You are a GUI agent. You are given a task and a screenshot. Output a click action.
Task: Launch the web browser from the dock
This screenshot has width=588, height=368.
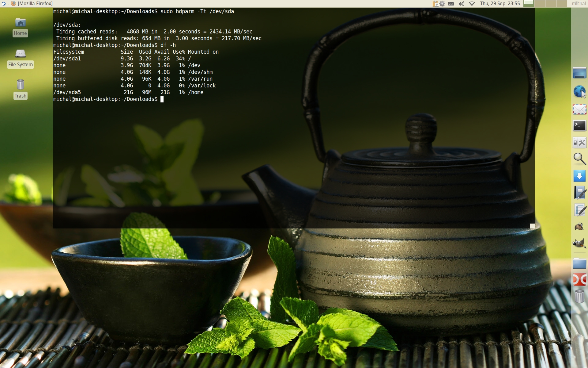(579, 91)
